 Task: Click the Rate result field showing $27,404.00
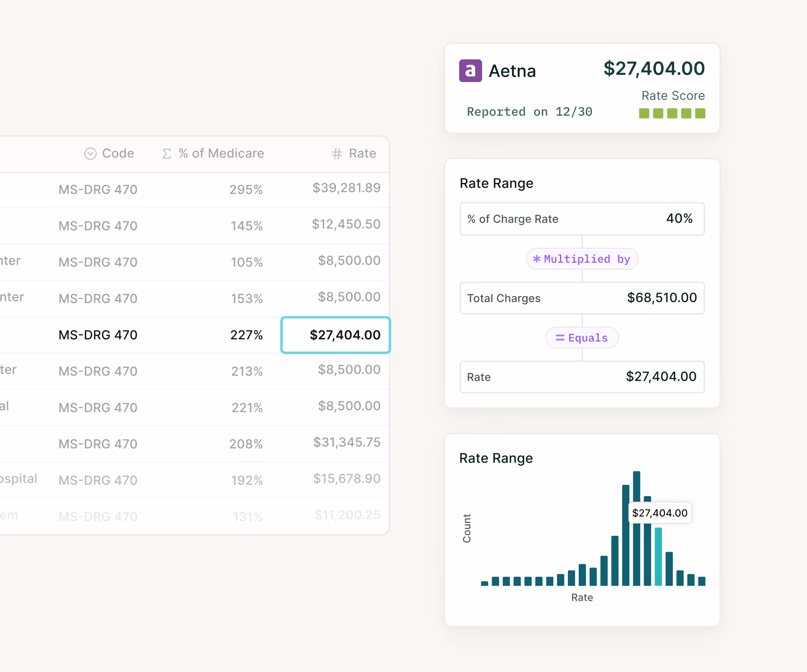(582, 377)
